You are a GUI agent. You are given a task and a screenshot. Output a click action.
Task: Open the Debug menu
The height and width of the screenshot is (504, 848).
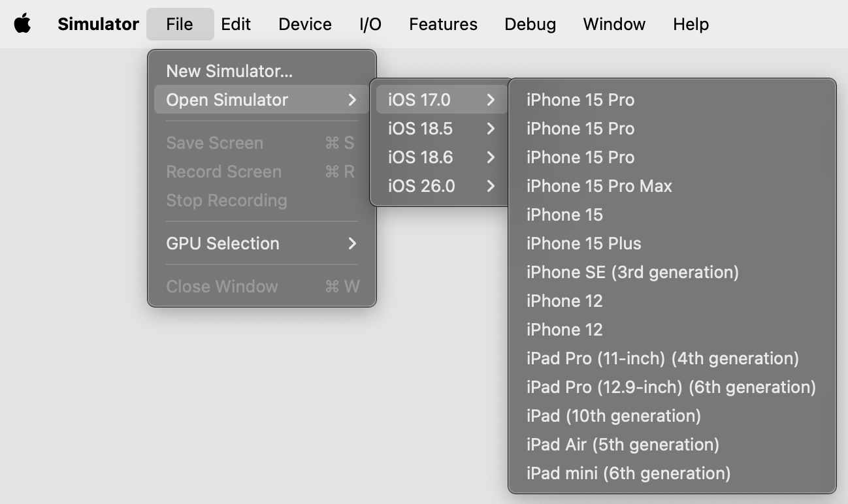tap(530, 24)
